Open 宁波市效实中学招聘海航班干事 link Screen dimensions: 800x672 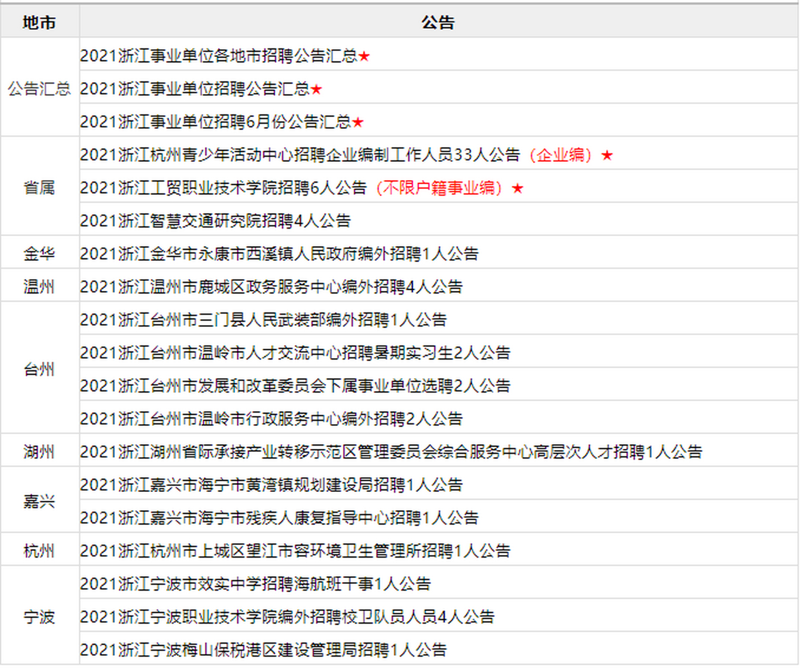click(x=256, y=585)
